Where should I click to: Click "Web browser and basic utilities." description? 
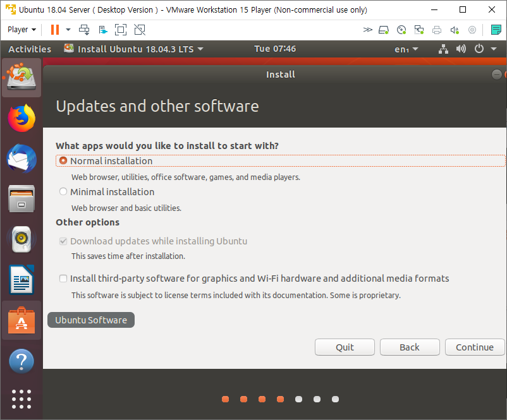pos(126,208)
